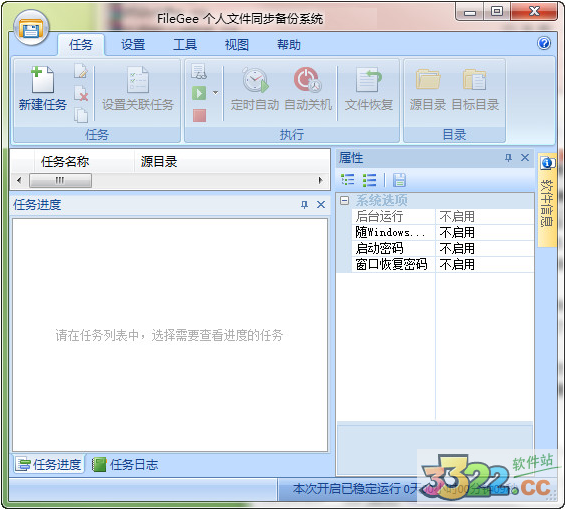Click the alphabetical list view icon in 属性

coord(369,180)
